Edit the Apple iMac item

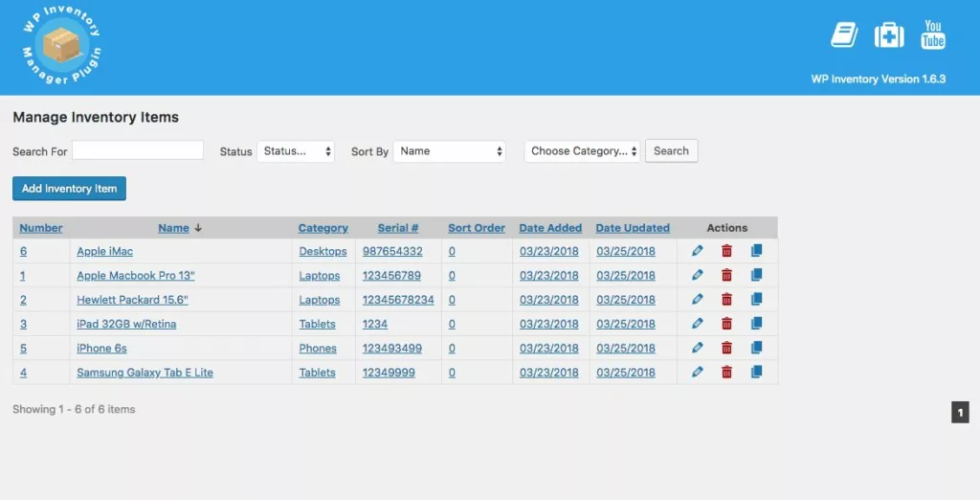698,251
